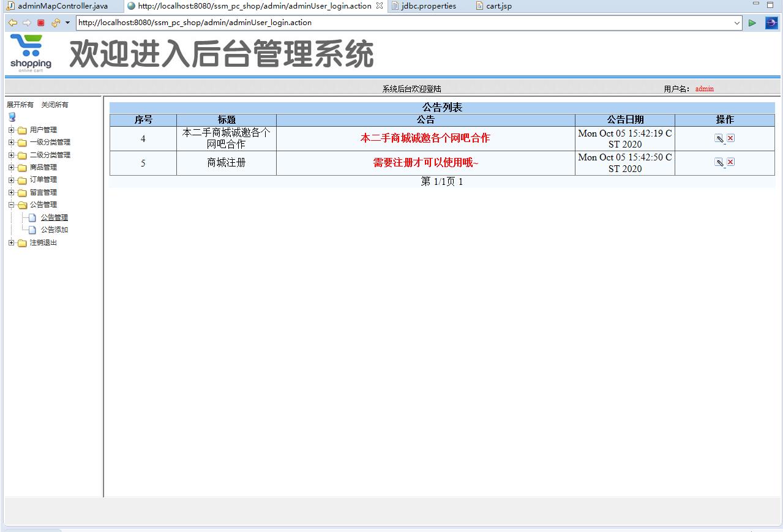Expand the 商品管理 folder in the sidebar
This screenshot has width=783, height=532.
[x=10, y=167]
